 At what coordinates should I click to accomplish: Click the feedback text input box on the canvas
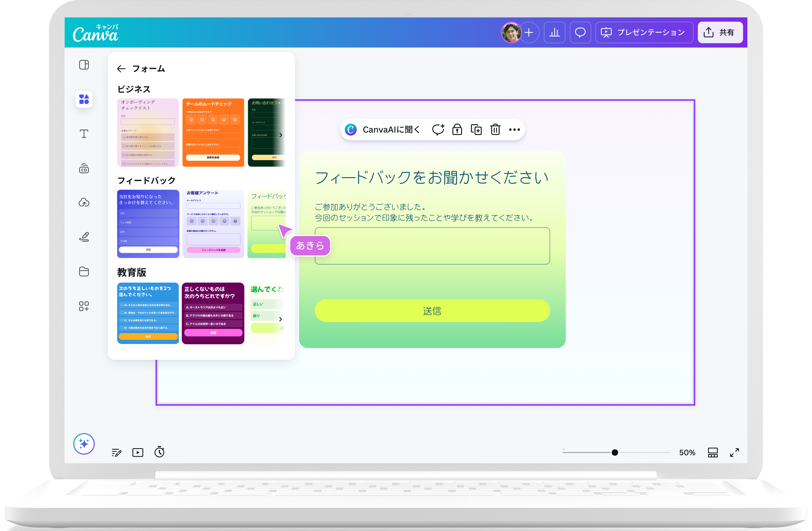pyautogui.click(x=432, y=246)
